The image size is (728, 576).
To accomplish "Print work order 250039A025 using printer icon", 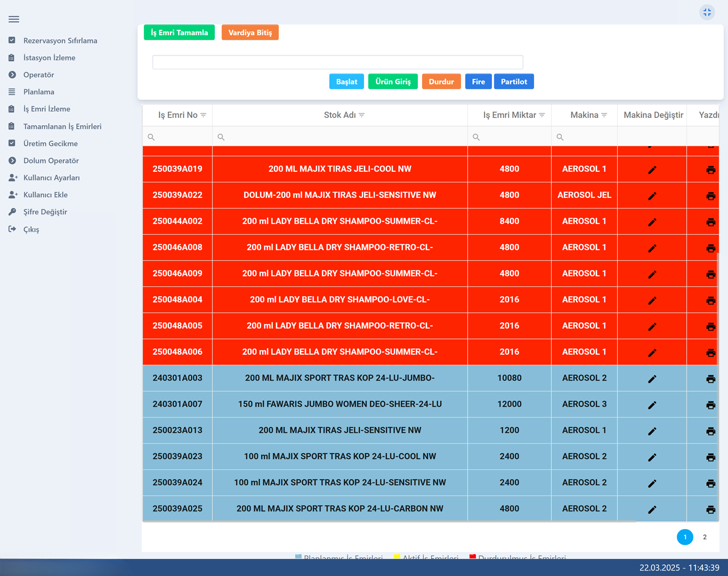I will pyautogui.click(x=710, y=509).
